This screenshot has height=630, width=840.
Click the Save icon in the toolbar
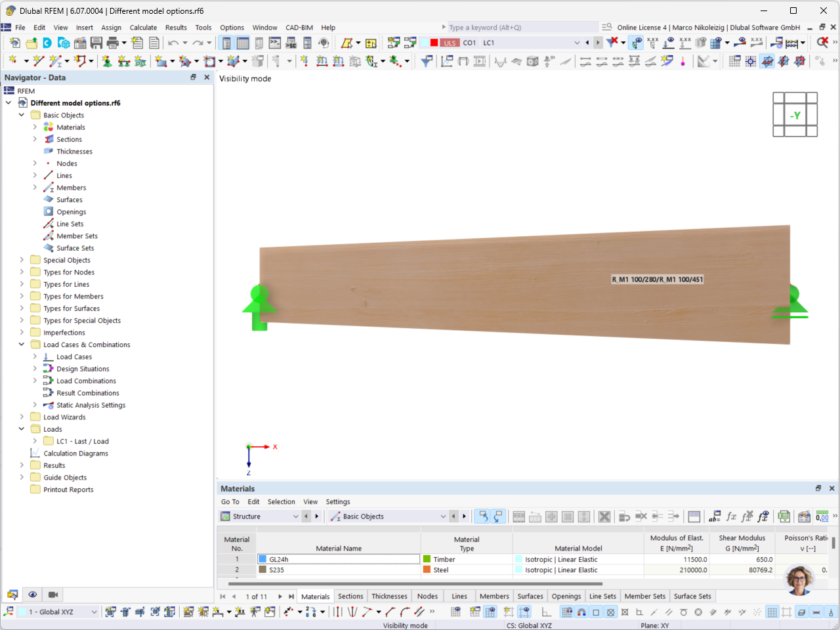(x=97, y=42)
